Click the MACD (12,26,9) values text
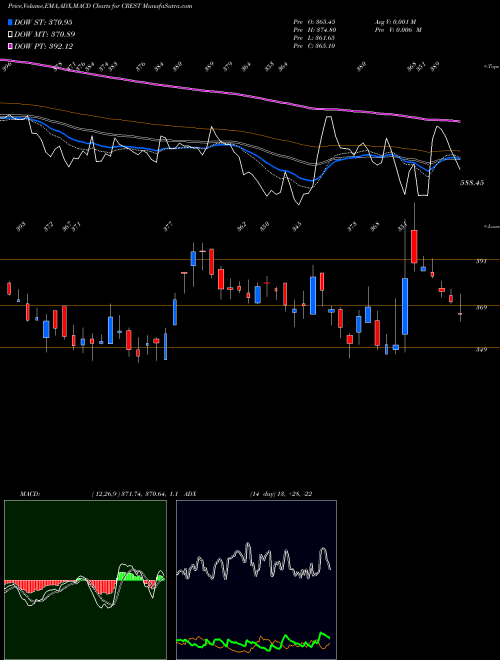Viewport: 500px width, 660px height. pyautogui.click(x=136, y=494)
